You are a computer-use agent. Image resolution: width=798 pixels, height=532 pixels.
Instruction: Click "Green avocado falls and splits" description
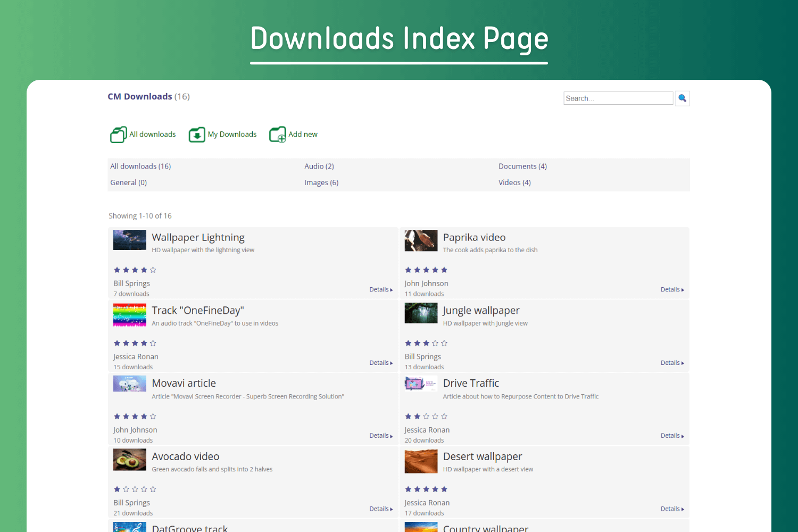(x=212, y=469)
